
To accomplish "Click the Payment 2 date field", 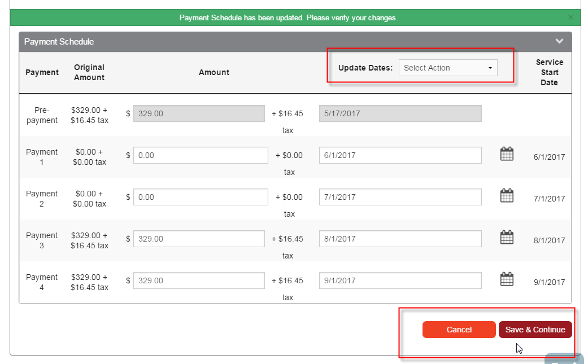I will [400, 197].
